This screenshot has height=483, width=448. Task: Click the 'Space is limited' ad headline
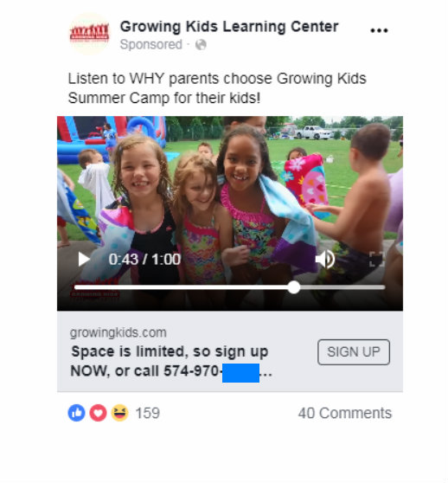[x=171, y=361]
